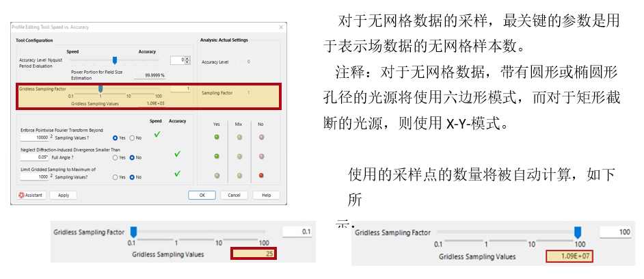Click the slider thumb set at 0.1
Screen dimensions: 644x279
[133, 232]
